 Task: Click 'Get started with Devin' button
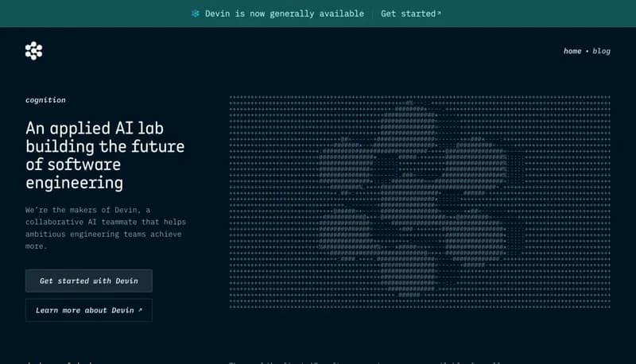[89, 281]
